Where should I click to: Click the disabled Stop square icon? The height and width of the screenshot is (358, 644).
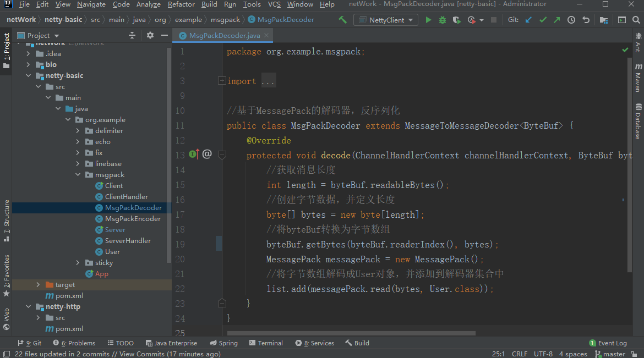(x=494, y=20)
